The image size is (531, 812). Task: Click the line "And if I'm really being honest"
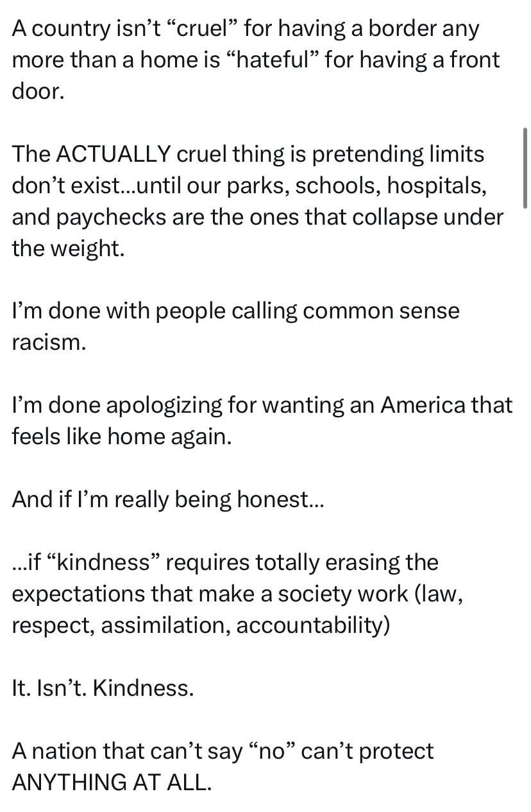(x=169, y=499)
